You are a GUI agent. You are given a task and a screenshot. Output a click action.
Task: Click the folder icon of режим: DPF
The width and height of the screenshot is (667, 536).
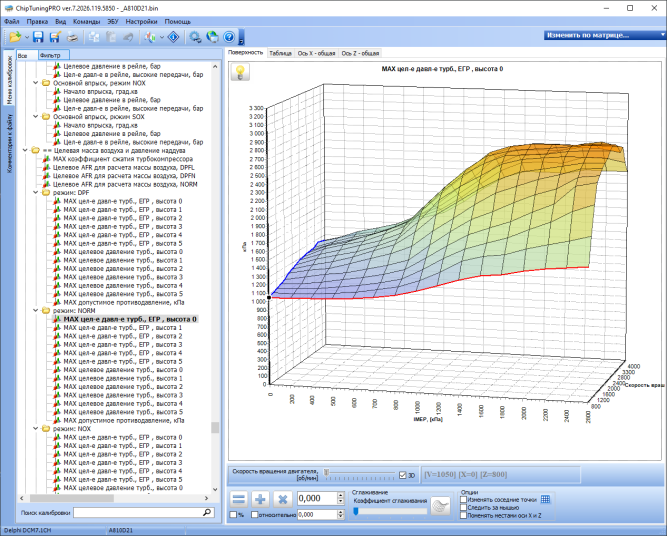pyautogui.click(x=46, y=193)
